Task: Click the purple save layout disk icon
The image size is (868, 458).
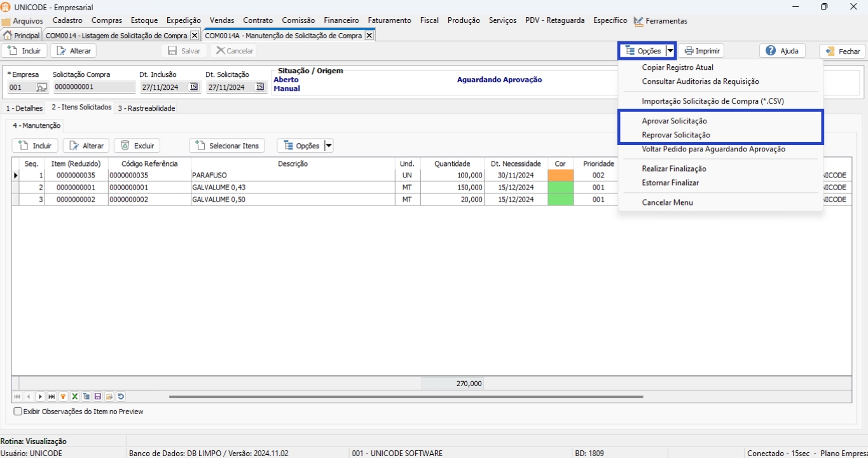Action: coord(97,396)
